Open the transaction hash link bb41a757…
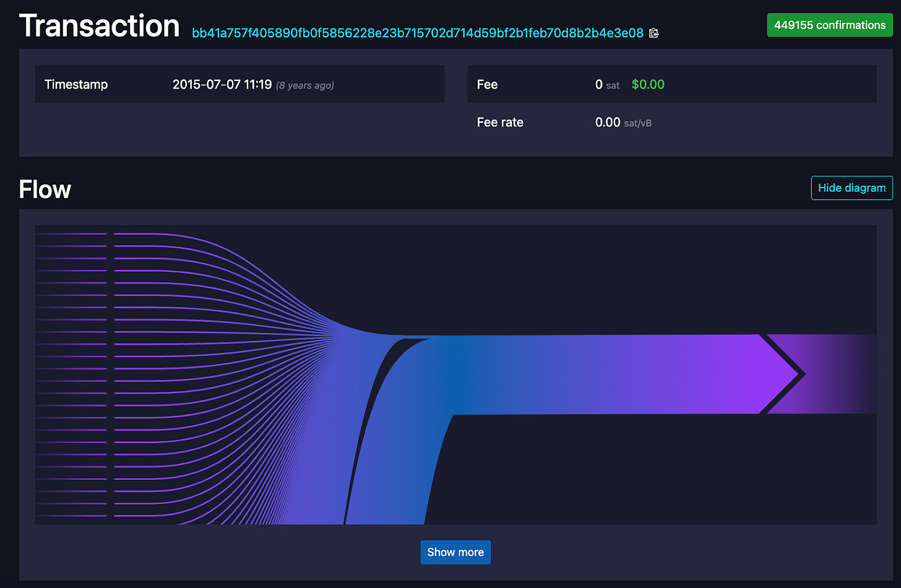This screenshot has width=901, height=588. [418, 33]
